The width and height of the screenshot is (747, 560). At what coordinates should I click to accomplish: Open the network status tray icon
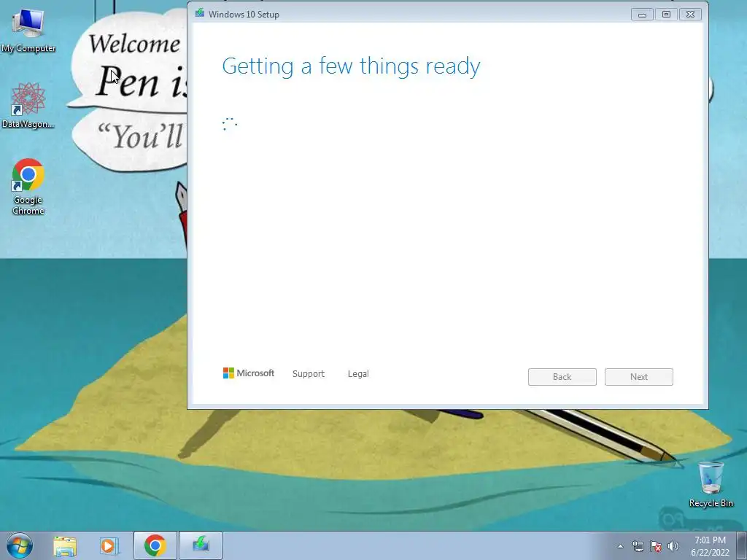tap(638, 546)
